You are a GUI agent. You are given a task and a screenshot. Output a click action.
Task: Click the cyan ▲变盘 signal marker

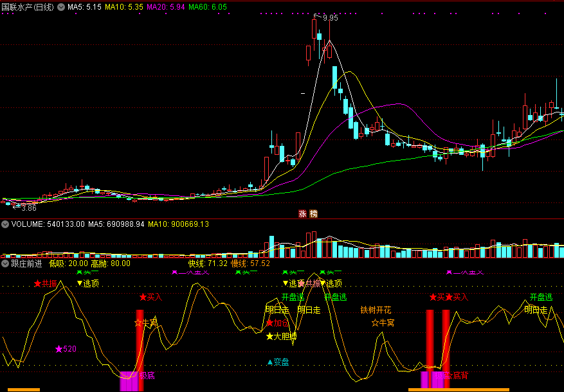(278, 362)
